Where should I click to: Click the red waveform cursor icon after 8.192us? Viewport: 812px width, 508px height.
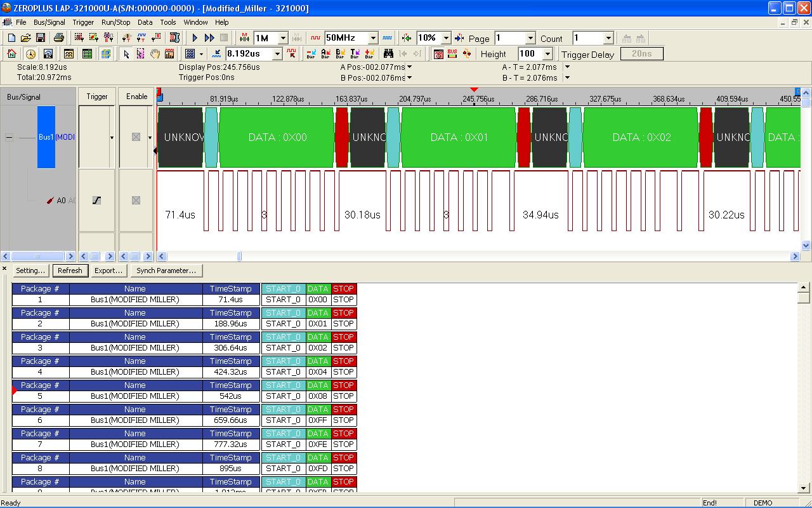[x=291, y=54]
